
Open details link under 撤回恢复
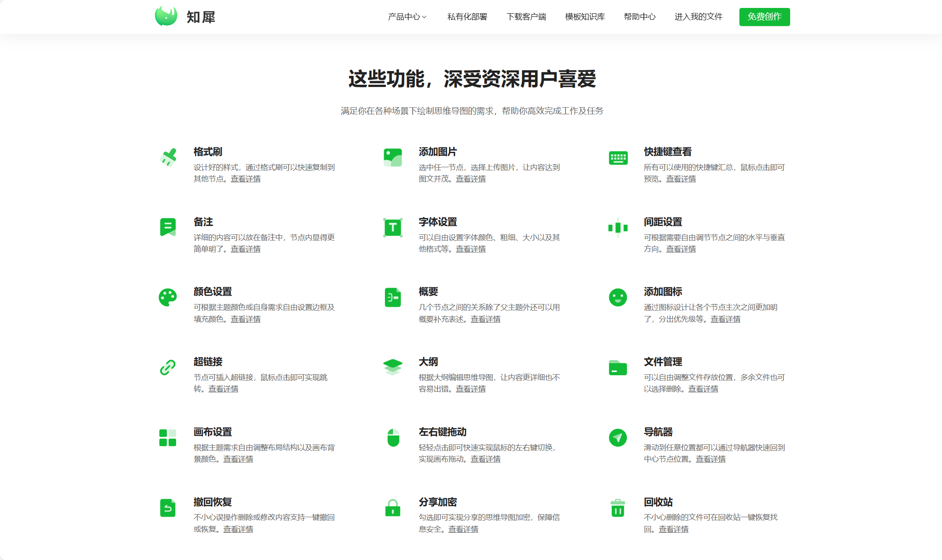click(238, 529)
